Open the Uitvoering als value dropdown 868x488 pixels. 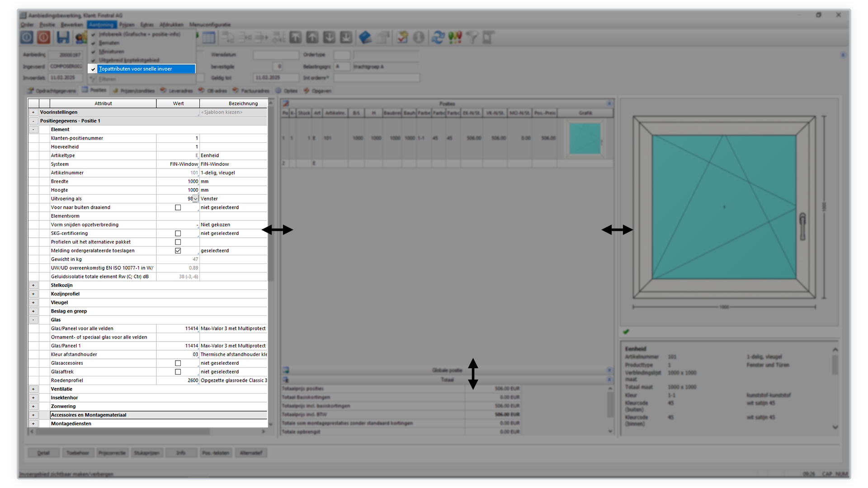pos(196,199)
